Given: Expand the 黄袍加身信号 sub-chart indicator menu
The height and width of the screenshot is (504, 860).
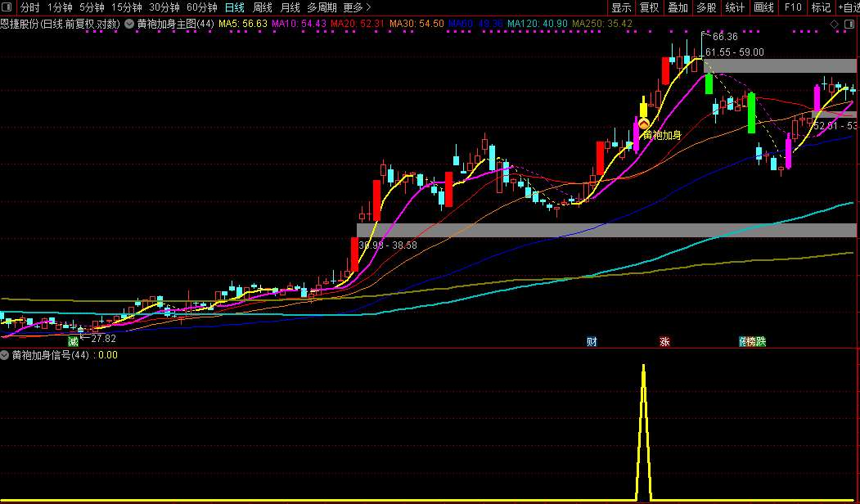Looking at the screenshot, I should click(5, 355).
